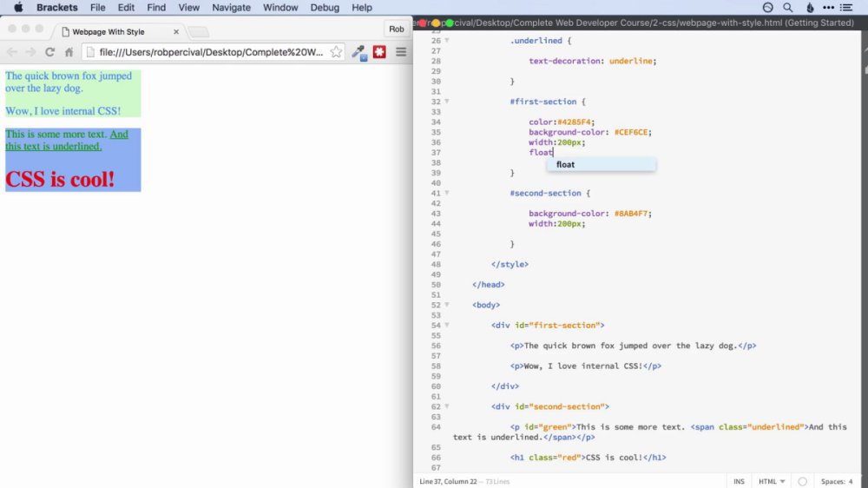
Task: Open Notification Center list icon
Action: [846, 7]
